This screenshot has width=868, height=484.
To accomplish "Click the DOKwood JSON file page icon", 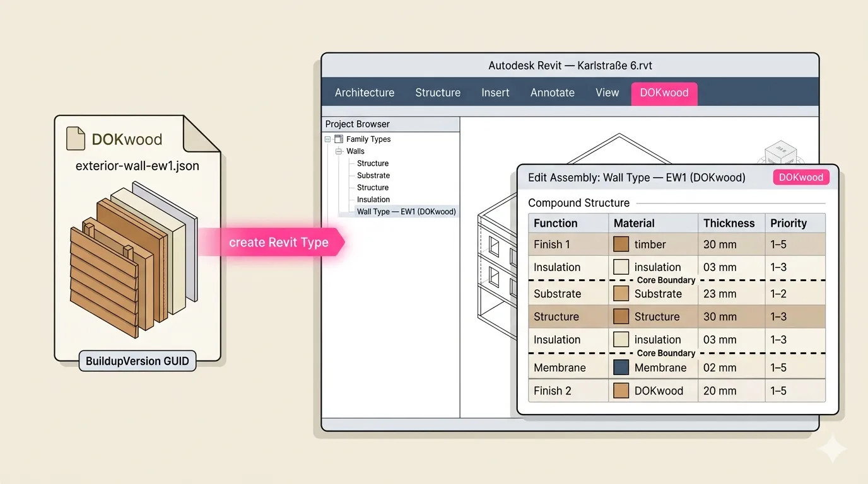I will 76,139.
